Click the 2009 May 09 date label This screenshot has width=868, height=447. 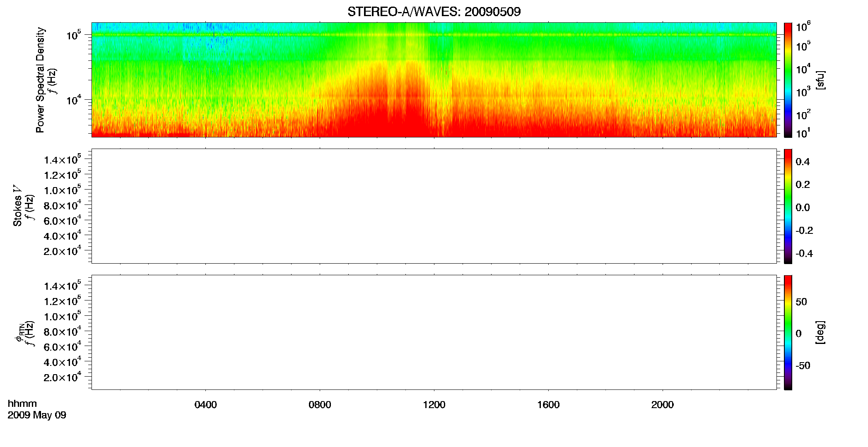pos(37,415)
